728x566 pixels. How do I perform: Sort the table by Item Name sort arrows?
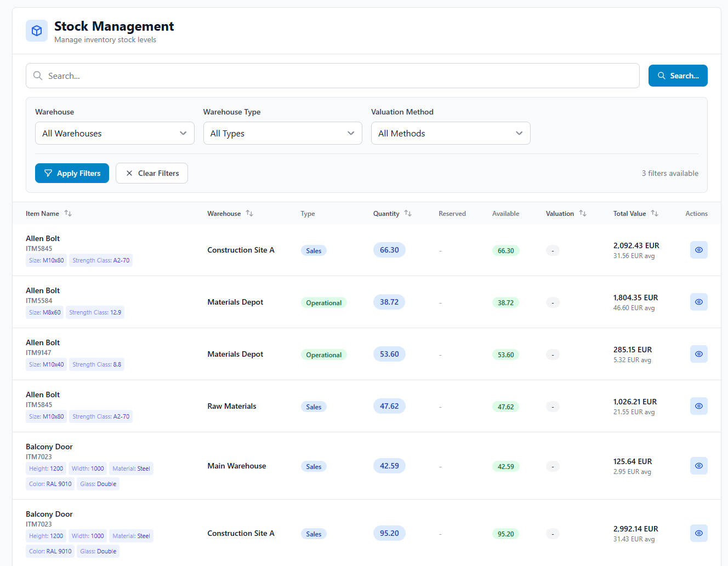pyautogui.click(x=68, y=214)
